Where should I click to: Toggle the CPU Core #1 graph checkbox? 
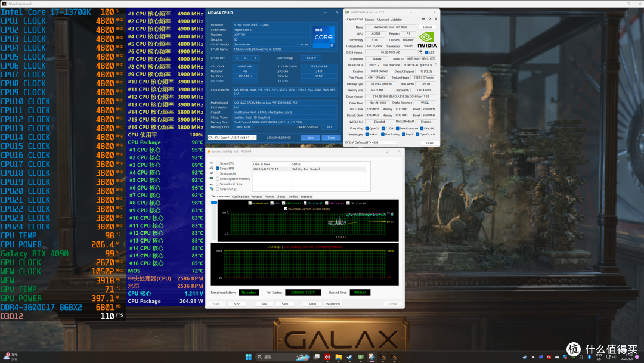pos(284,203)
